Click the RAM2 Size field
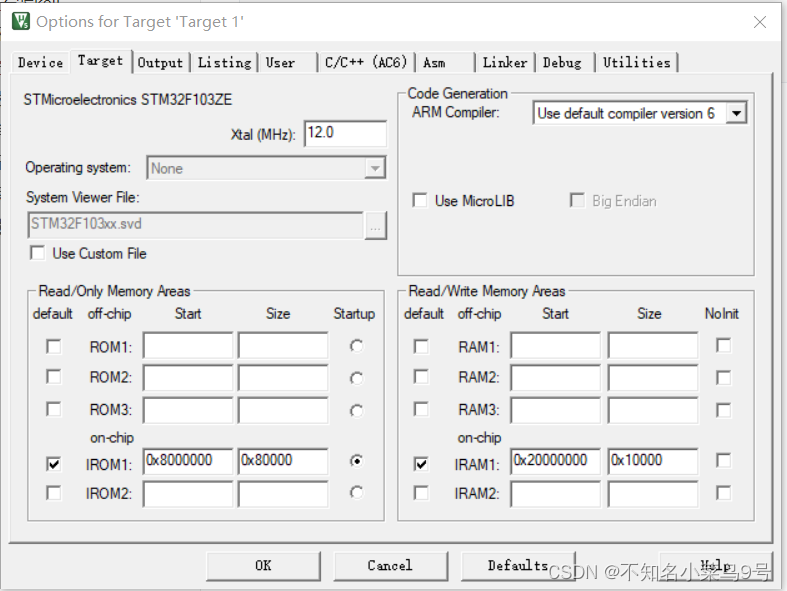This screenshot has height=591, width=787. [653, 378]
